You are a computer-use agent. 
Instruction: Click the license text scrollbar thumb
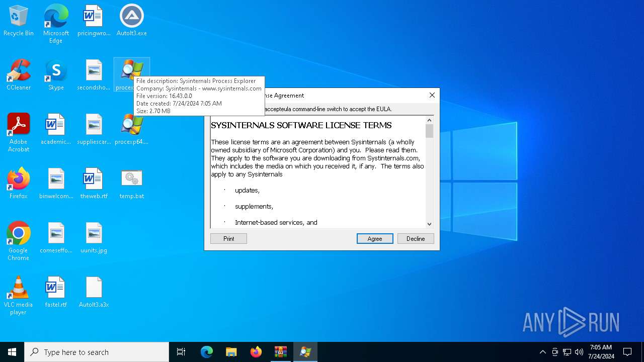(x=429, y=131)
